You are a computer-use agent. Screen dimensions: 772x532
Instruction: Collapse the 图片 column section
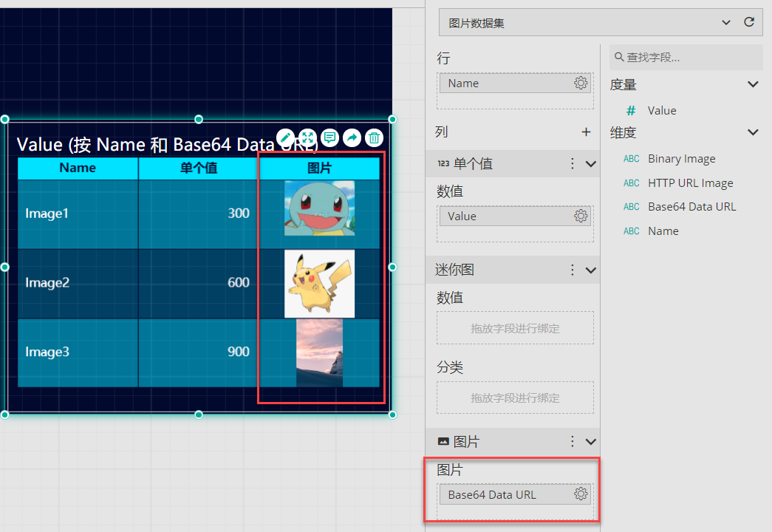pos(590,442)
